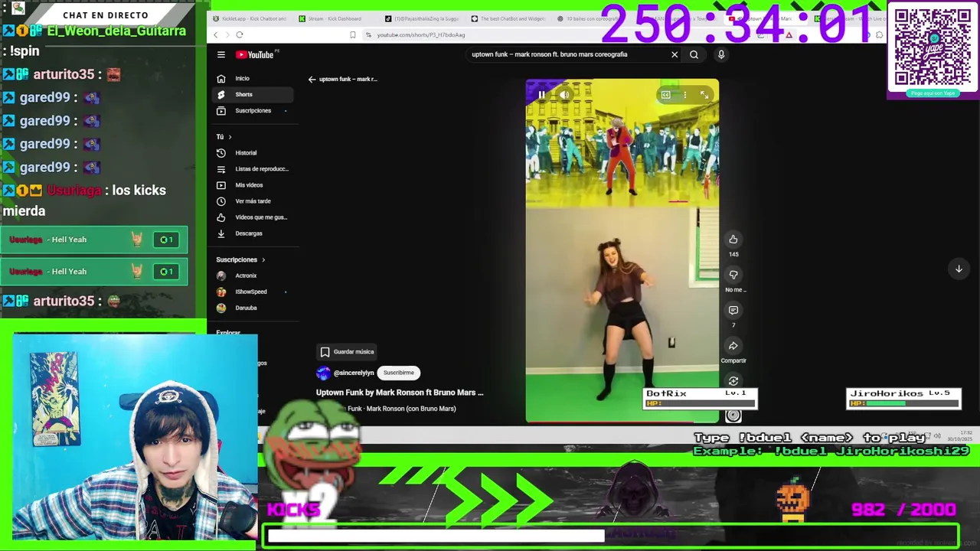Image resolution: width=980 pixels, height=551 pixels.
Task: Go to Inicio in the sidebar
Action: (x=253, y=78)
